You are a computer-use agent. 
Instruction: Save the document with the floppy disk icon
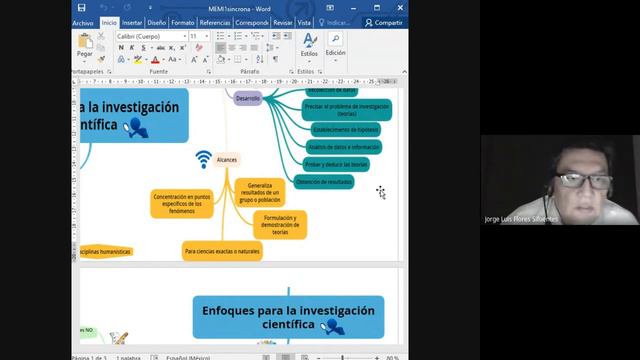82,8
